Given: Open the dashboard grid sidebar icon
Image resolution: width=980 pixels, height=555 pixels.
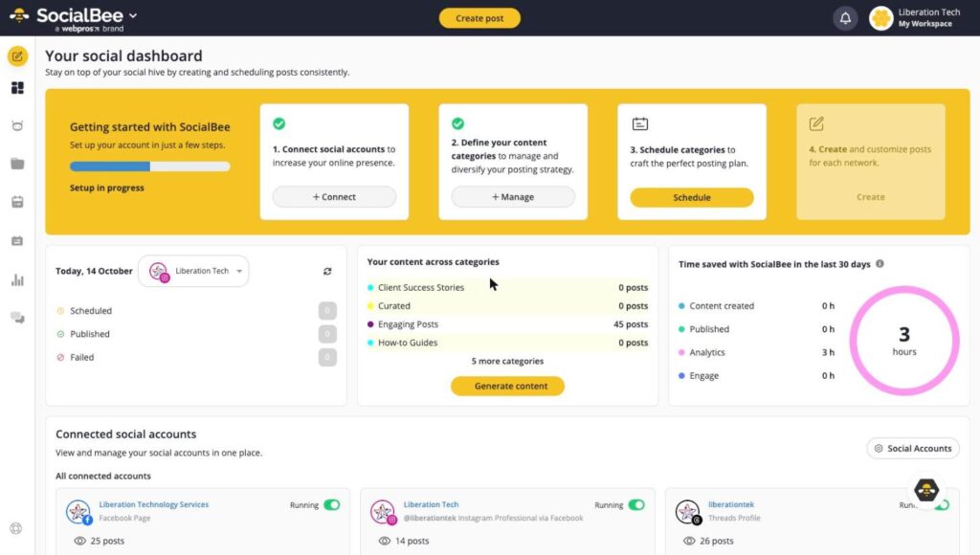Looking at the screenshot, I should pos(17,88).
